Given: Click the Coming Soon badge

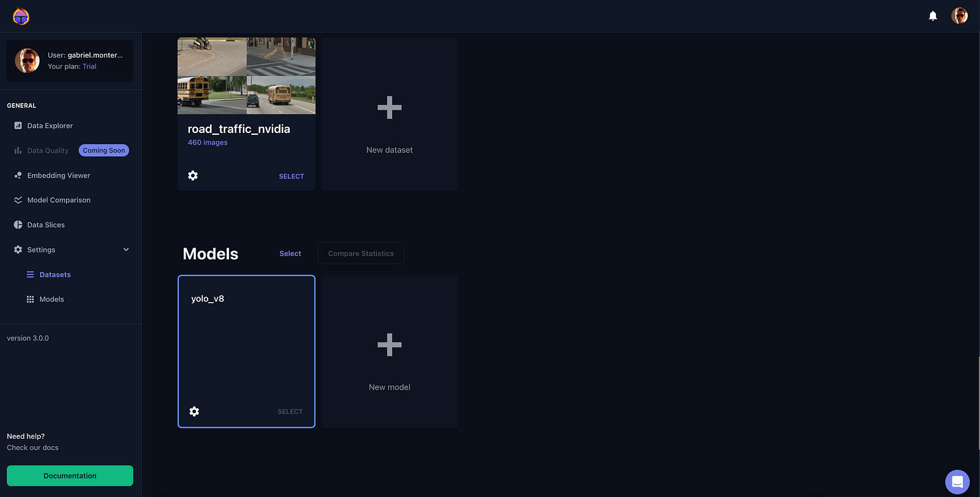Looking at the screenshot, I should (104, 151).
